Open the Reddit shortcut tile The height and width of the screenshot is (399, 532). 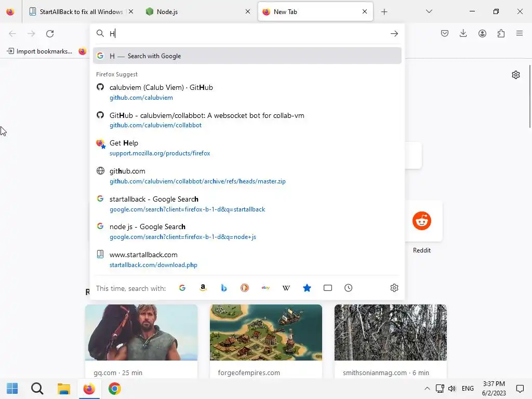coord(422,221)
